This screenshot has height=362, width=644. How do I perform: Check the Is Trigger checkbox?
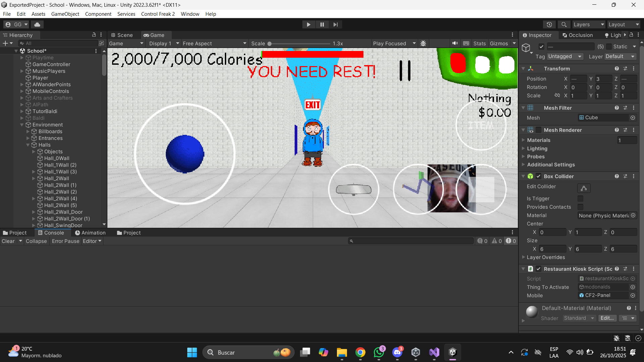(x=580, y=199)
